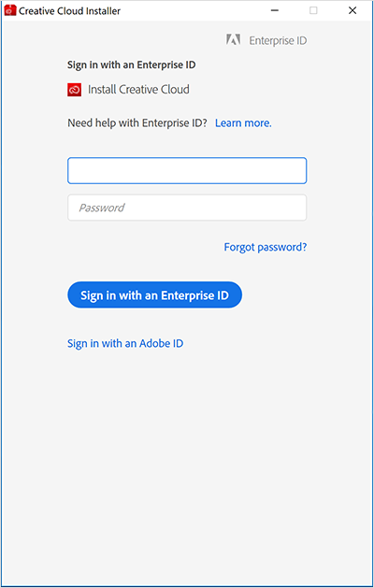This screenshot has height=588, width=374.
Task: Focus the empty Enterprise ID email field
Action: tap(187, 171)
